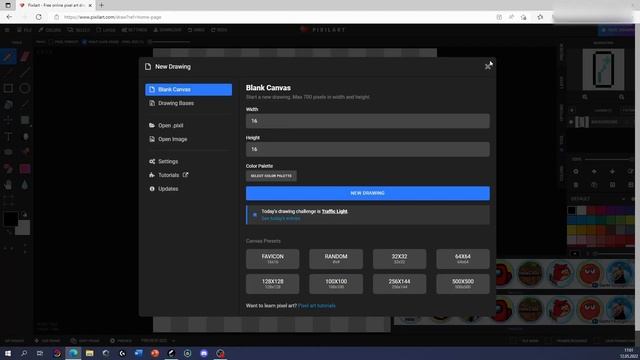The height and width of the screenshot is (360, 640).
Task: Choose the Random canvas preset
Action: coord(336,259)
